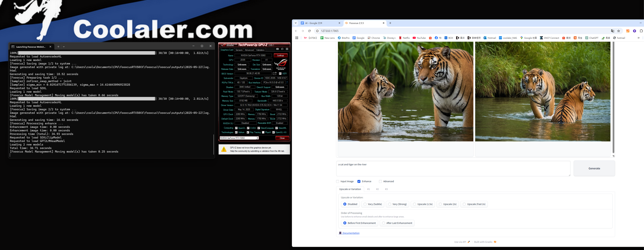Open the FB bookmark

pyautogui.click(x=438, y=38)
